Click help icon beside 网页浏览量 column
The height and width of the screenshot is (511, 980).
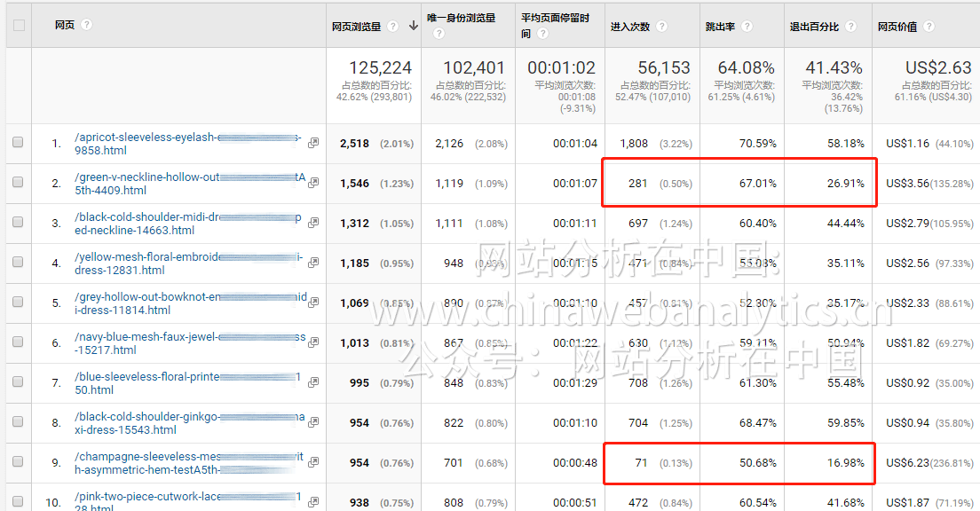(x=393, y=27)
